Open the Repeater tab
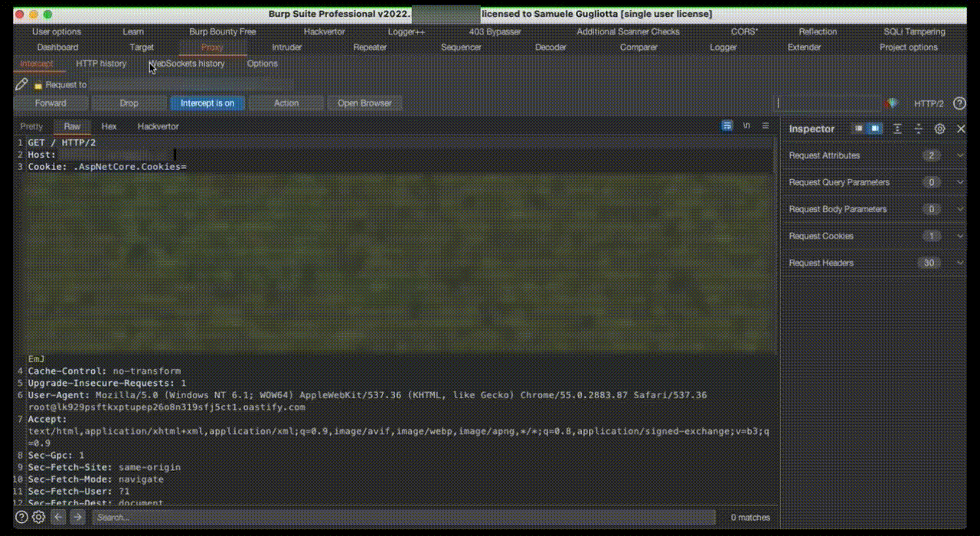980x536 pixels. (370, 47)
